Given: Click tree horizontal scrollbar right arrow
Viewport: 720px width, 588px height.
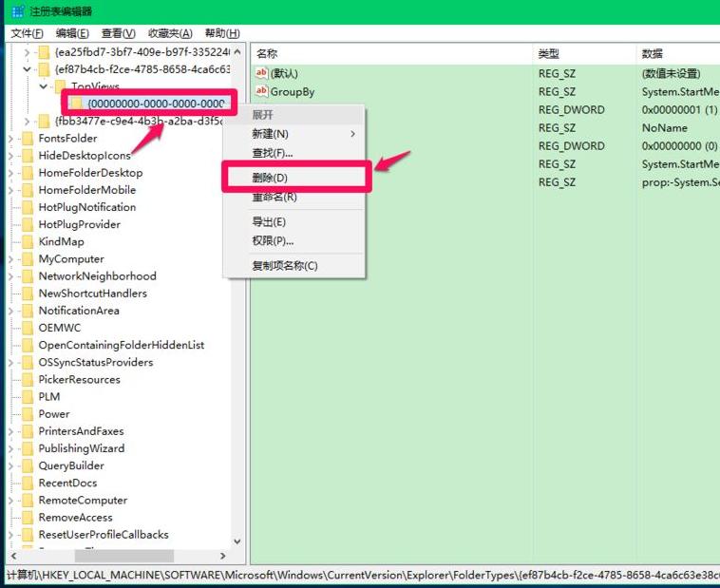Looking at the screenshot, I should click(x=223, y=556).
